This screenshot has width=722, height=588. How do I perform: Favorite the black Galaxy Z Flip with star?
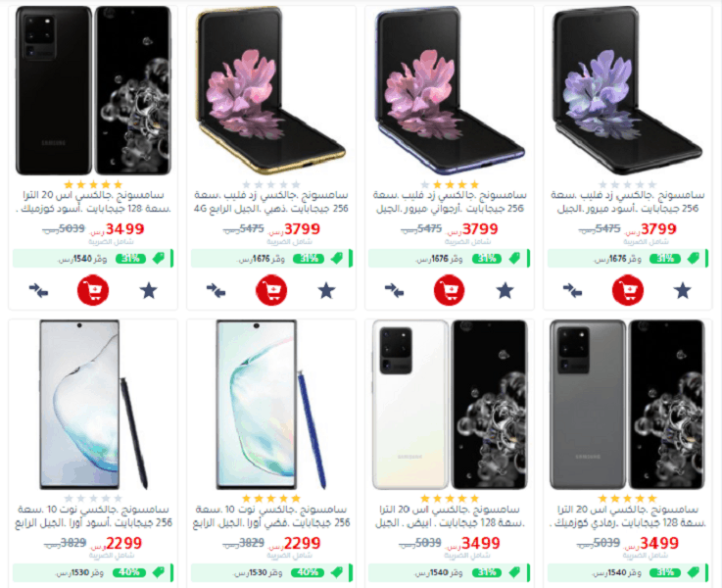coord(683,290)
